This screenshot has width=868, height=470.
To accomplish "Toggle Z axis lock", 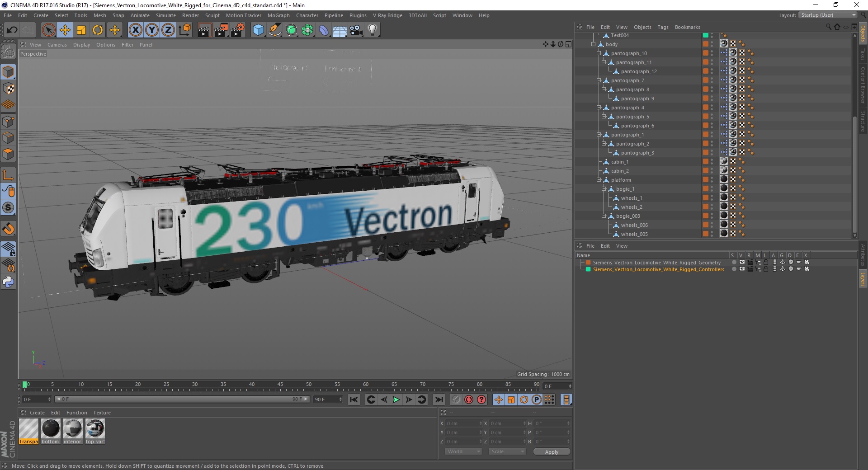I will coord(168,30).
